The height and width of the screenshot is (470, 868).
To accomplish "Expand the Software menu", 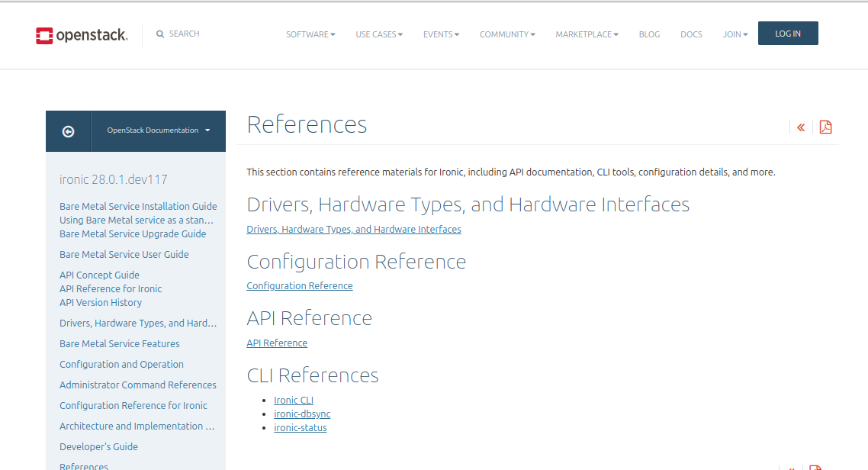I will point(310,34).
